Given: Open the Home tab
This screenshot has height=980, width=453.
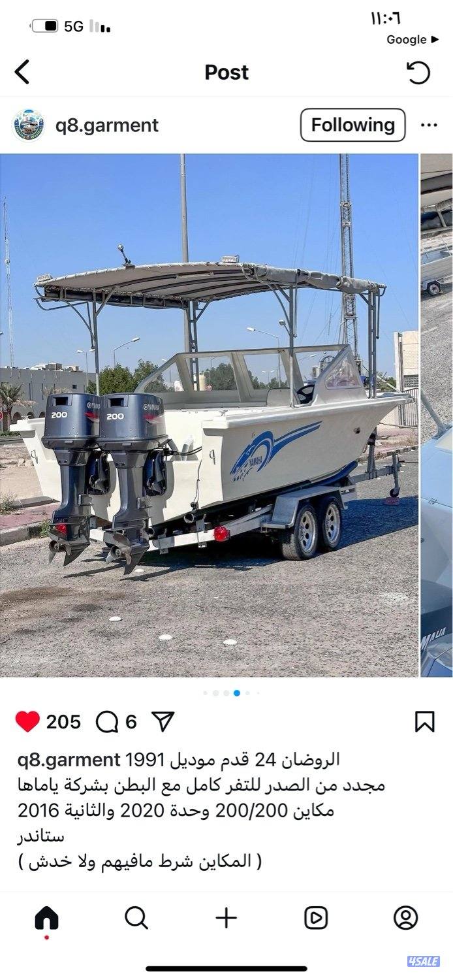Looking at the screenshot, I should pos(46,919).
